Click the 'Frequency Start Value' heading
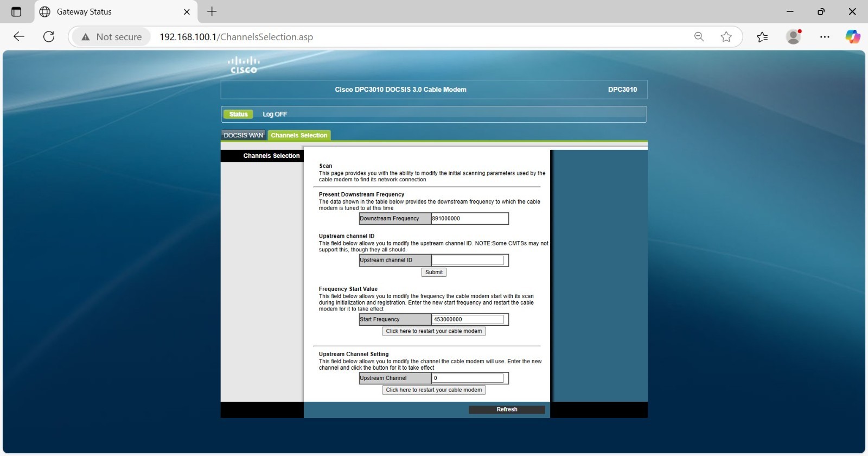This screenshot has height=456, width=868. (x=348, y=289)
